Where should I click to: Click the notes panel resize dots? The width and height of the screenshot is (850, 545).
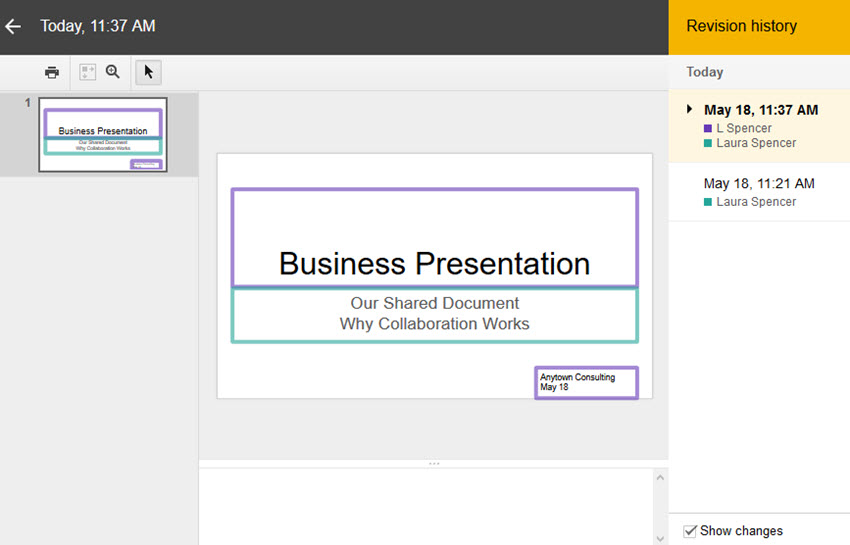434,464
